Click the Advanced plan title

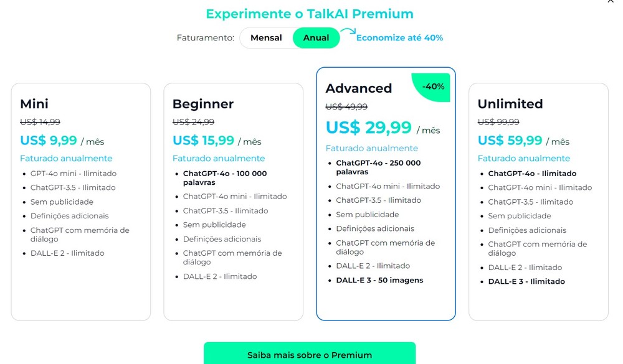click(x=358, y=88)
